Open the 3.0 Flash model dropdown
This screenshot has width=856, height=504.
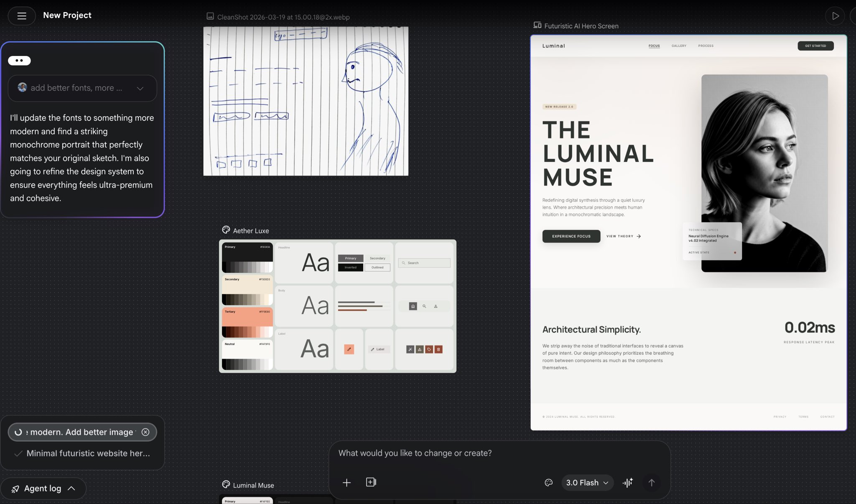587,483
